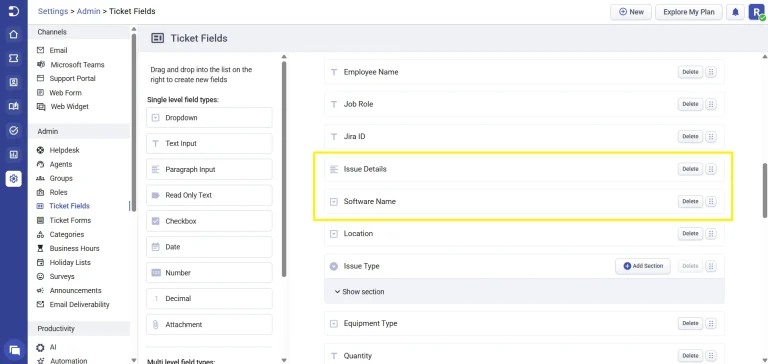Open the Tasks checkmark icon in rail
Viewport: 768px width, 364px height.
click(14, 130)
